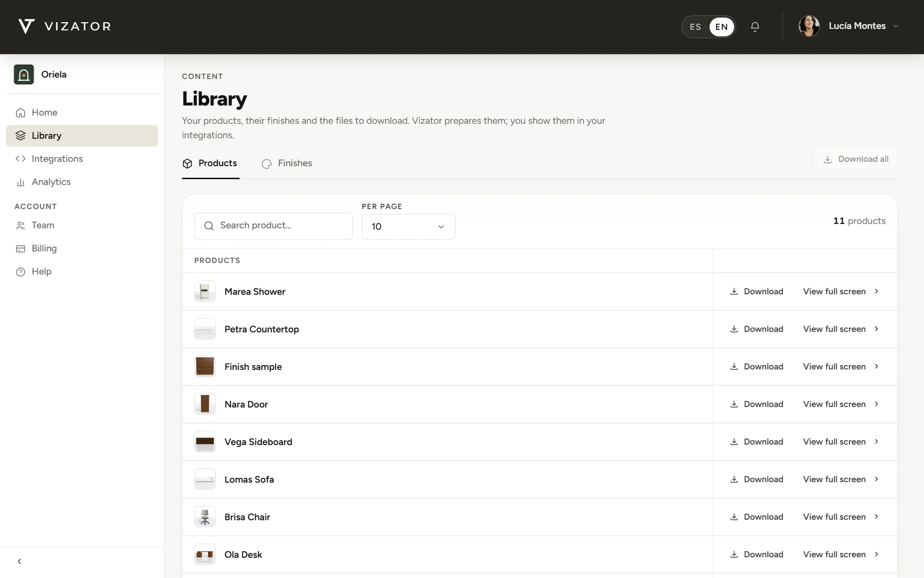
Task: Open Ola Desk full screen chevron
Action: click(876, 554)
